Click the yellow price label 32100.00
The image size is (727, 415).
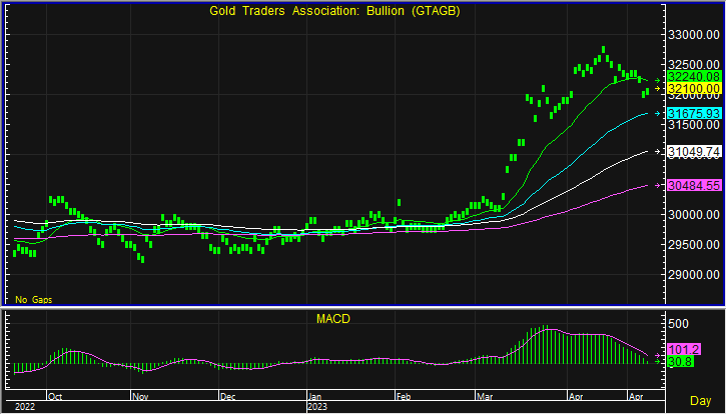pos(694,89)
